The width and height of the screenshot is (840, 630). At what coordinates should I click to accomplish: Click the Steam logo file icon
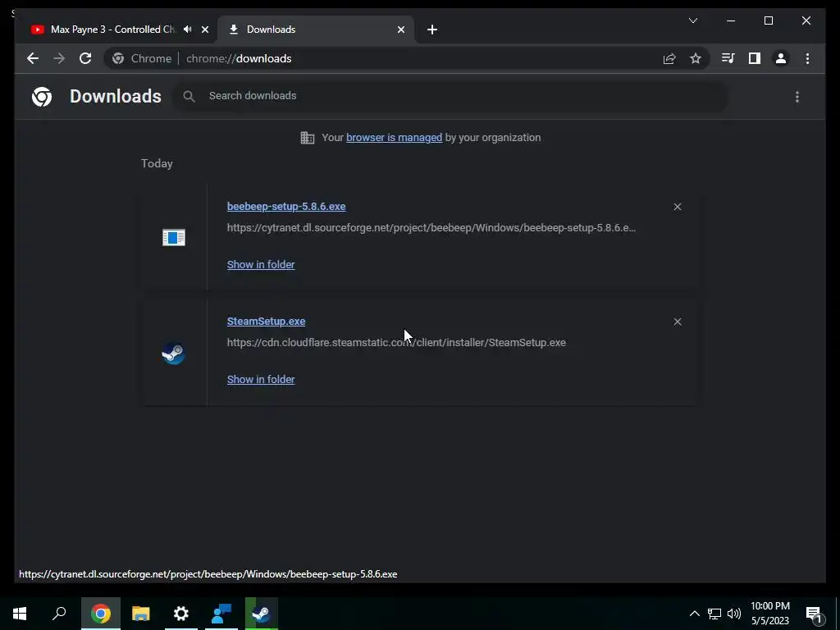point(174,353)
